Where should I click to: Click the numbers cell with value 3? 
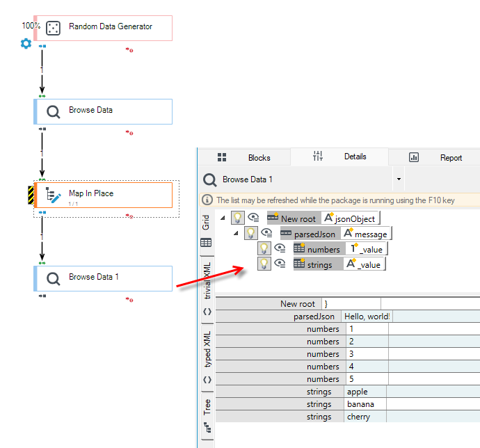pos(367,354)
